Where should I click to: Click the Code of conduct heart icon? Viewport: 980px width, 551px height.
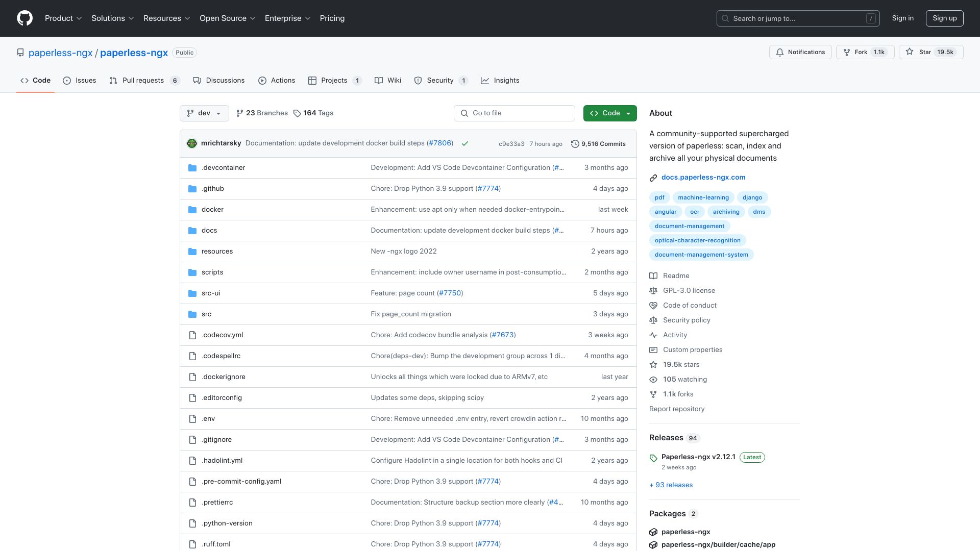[653, 306]
